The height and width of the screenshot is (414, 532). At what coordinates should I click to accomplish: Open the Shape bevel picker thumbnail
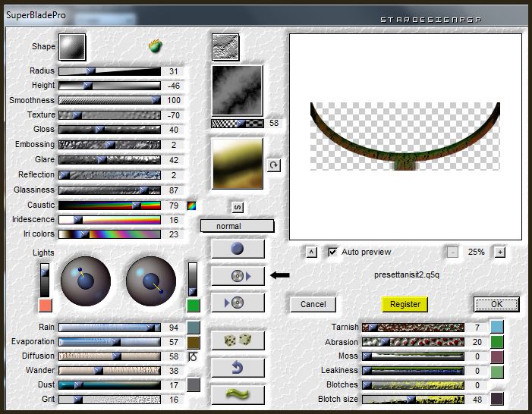coord(72,47)
